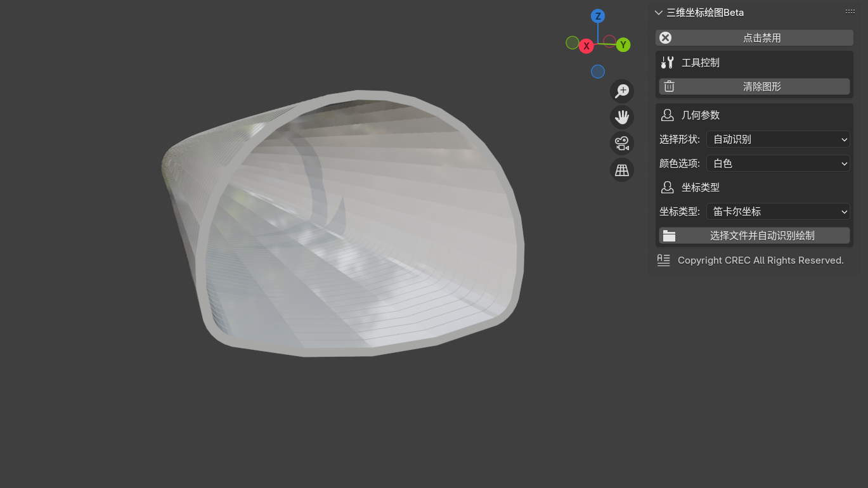Click the 点击禁用 disable button
The width and height of the screenshot is (868, 488).
pyautogui.click(x=754, y=38)
